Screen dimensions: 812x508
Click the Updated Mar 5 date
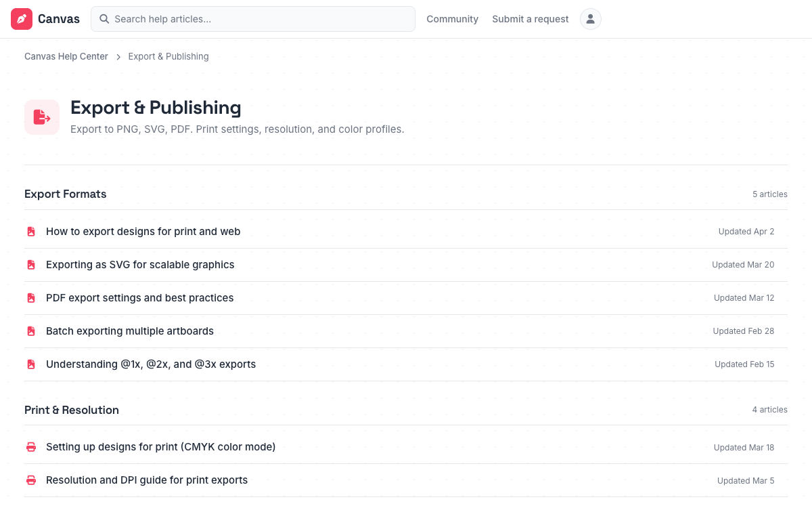[746, 481]
